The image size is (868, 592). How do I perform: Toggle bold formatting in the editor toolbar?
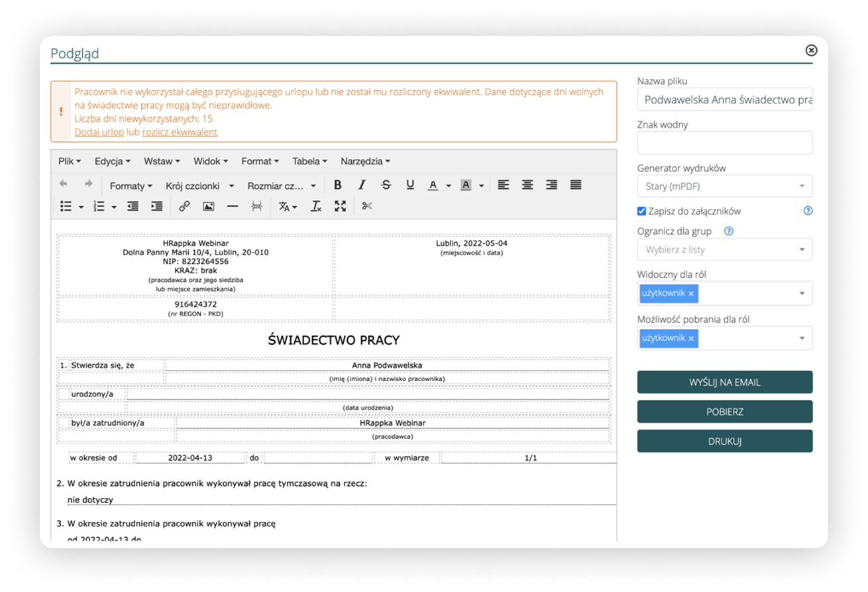tap(337, 186)
